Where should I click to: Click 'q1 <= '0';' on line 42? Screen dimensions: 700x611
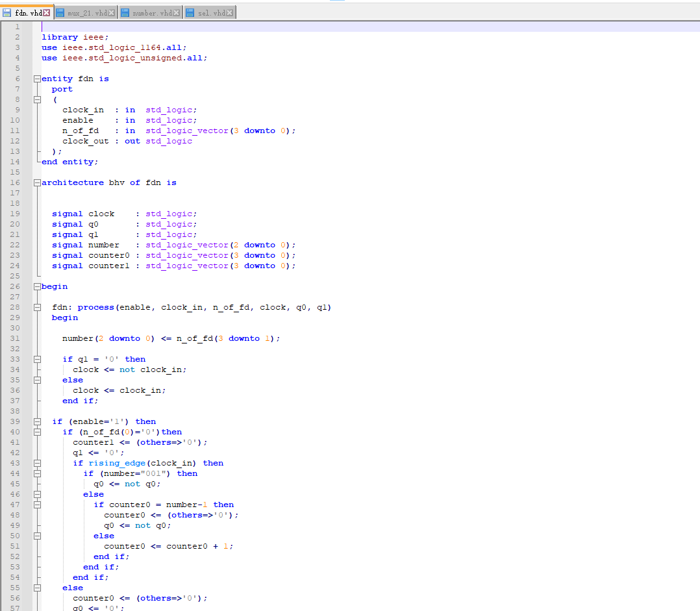[99, 453]
